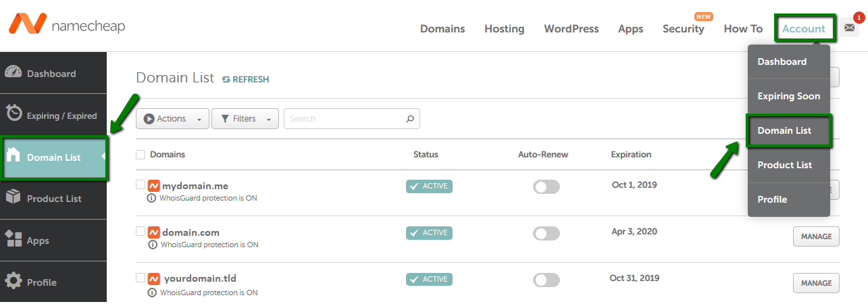Click MANAGE button for yourdomain.tld
This screenshot has height=304, width=868.
pos(816,283)
